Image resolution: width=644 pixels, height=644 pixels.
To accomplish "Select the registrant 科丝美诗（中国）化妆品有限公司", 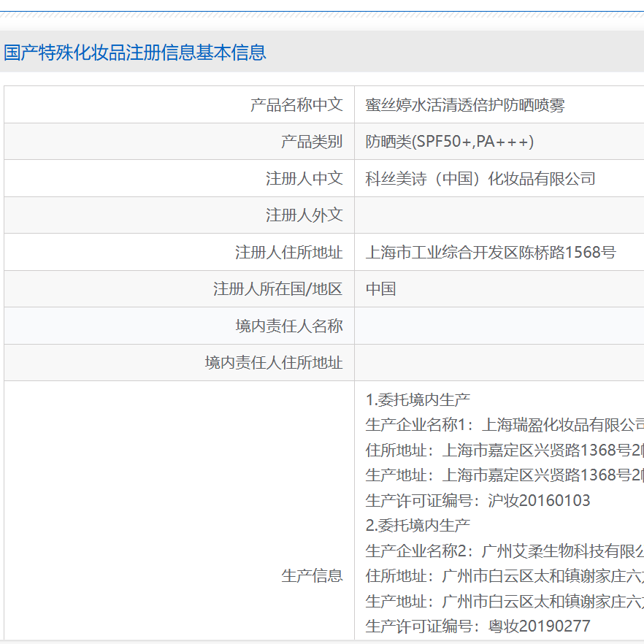I will (479, 178).
